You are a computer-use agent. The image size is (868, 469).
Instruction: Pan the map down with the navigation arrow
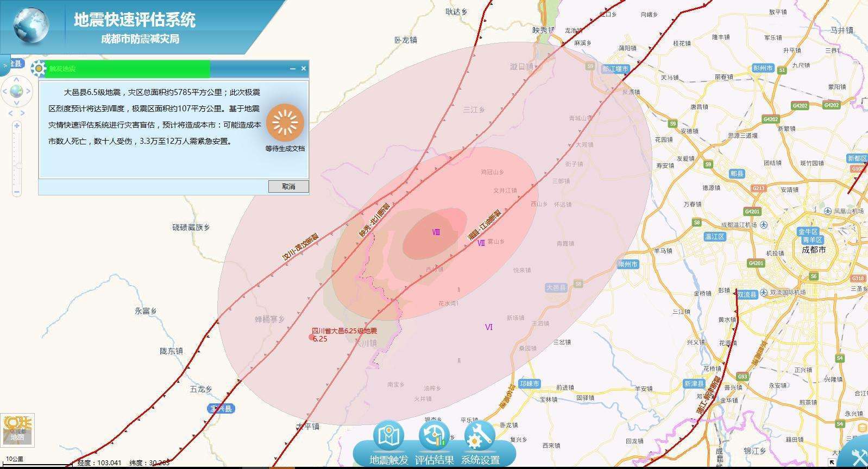[x=16, y=103]
